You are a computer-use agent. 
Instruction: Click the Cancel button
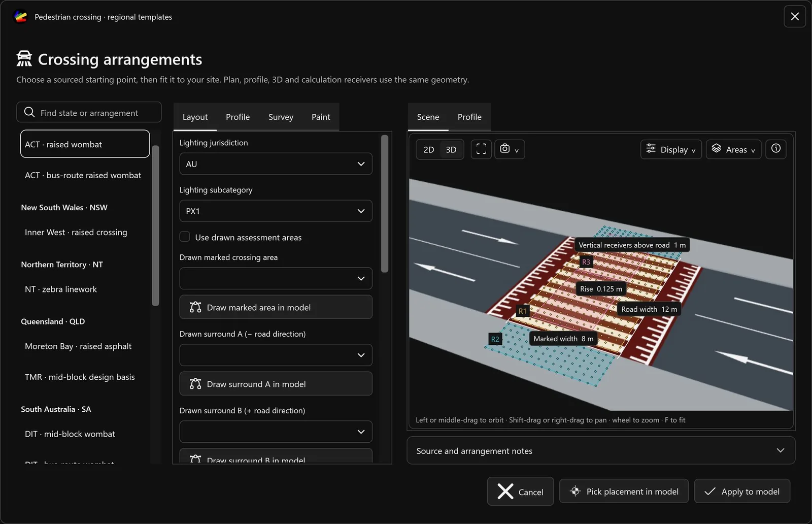coord(520,491)
